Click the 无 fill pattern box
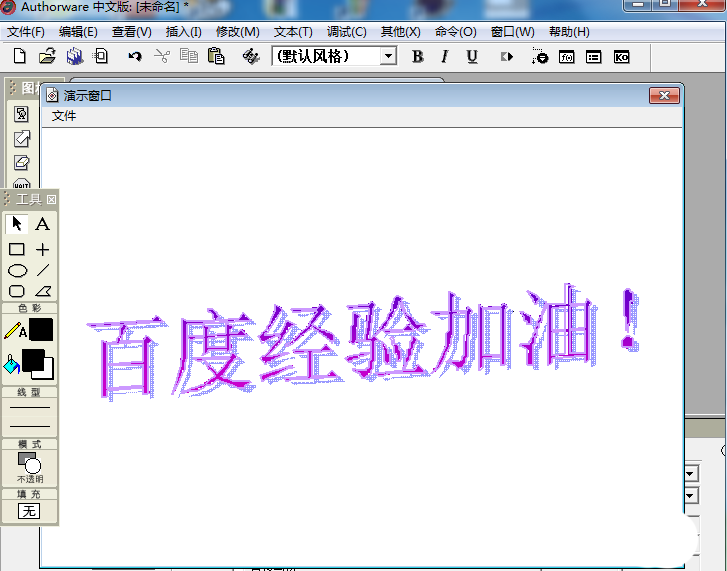 pos(29,511)
